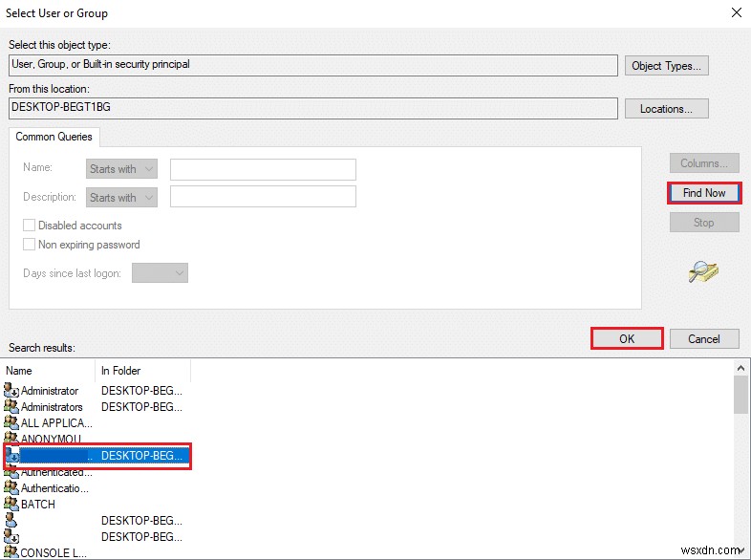The height and width of the screenshot is (560, 751).
Task: Cancel the Select User dialog
Action: 704,338
